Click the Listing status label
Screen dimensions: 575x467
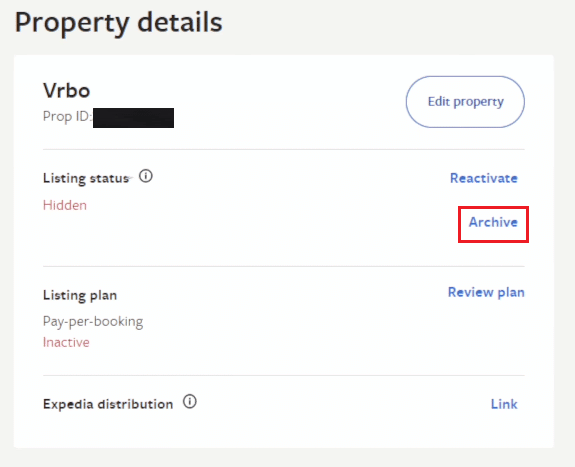click(86, 178)
